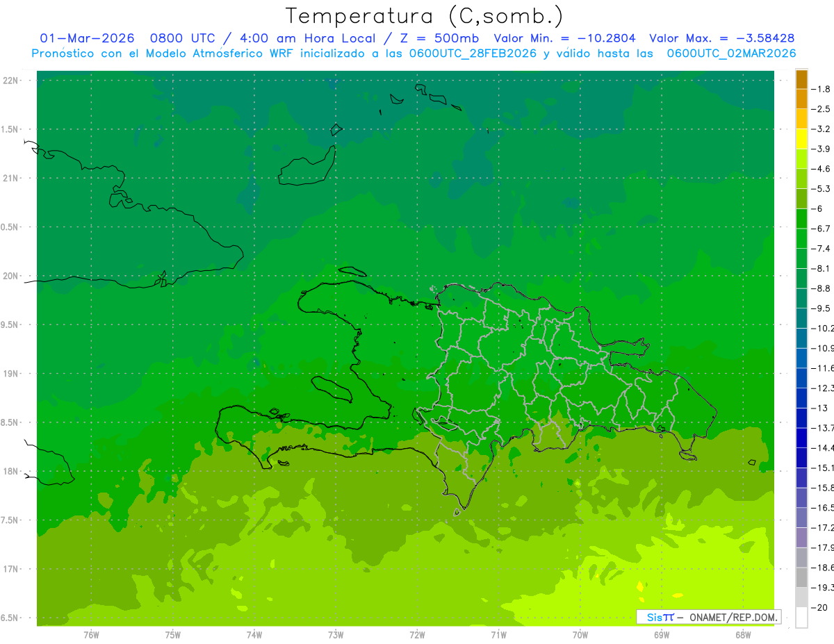This screenshot has width=834, height=644.
Task: Click the "-8.8" color scale label
Action: (x=822, y=288)
